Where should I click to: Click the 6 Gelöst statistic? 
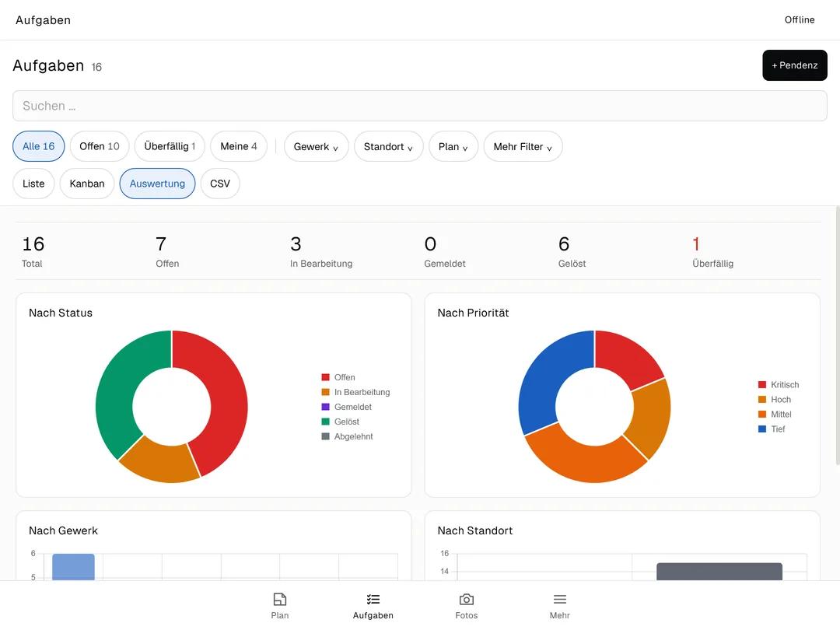(572, 251)
